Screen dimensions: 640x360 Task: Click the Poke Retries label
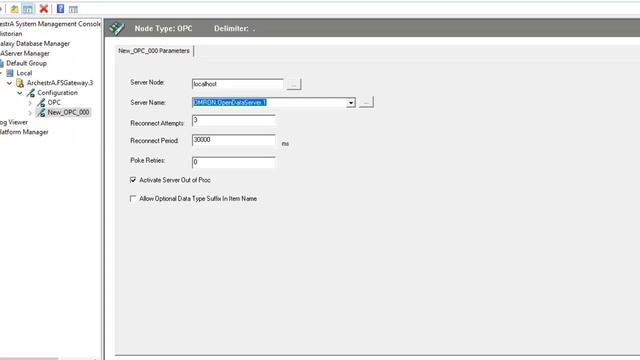tap(148, 160)
